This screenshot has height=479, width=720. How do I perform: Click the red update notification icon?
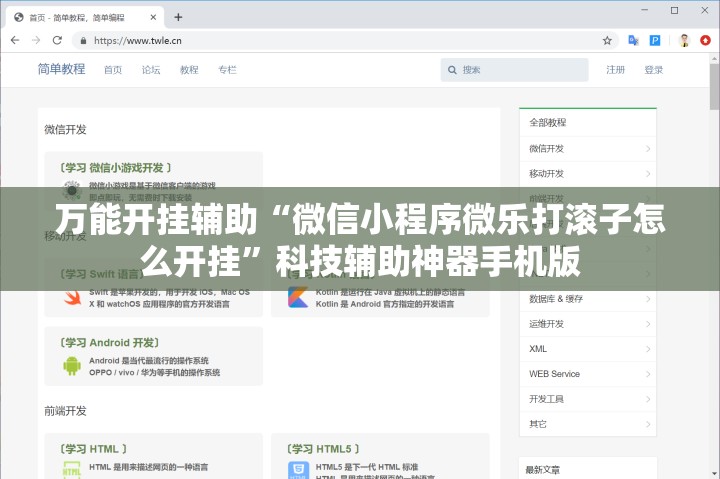point(705,40)
